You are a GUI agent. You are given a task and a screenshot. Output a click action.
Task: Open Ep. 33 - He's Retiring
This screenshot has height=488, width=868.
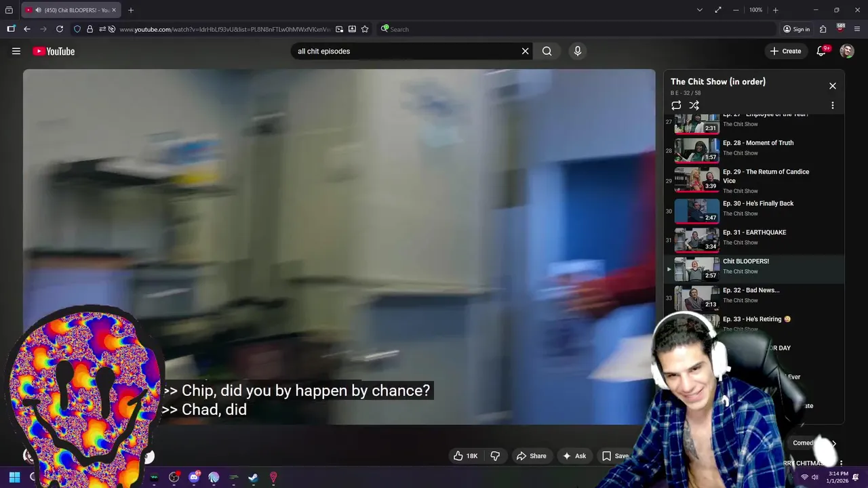click(x=757, y=319)
